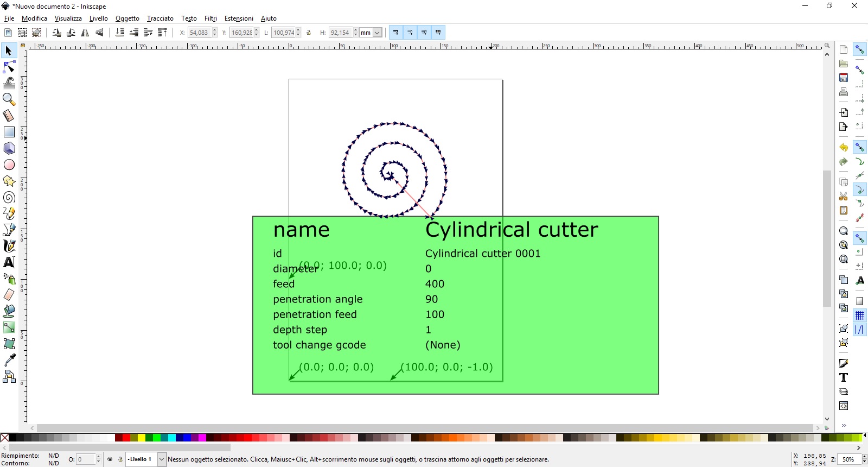Increase the Y position stepper
This screenshot has height=467, width=868.
(x=257, y=30)
